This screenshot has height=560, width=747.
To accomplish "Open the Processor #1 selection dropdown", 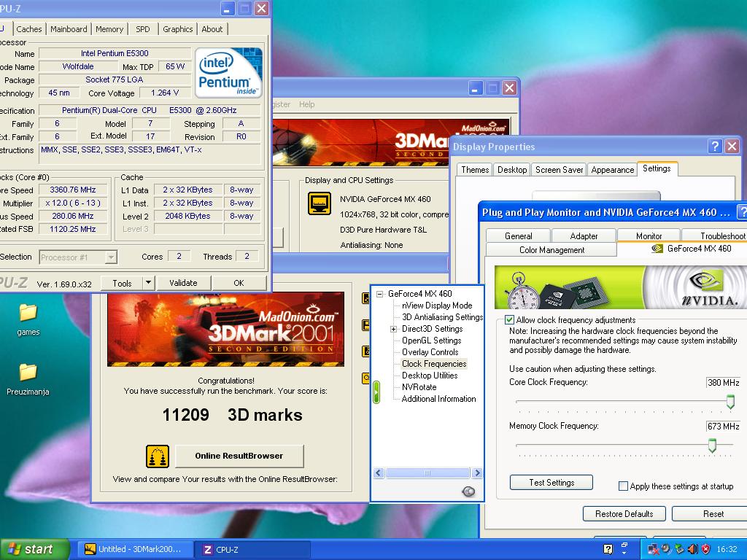I will pos(111,257).
